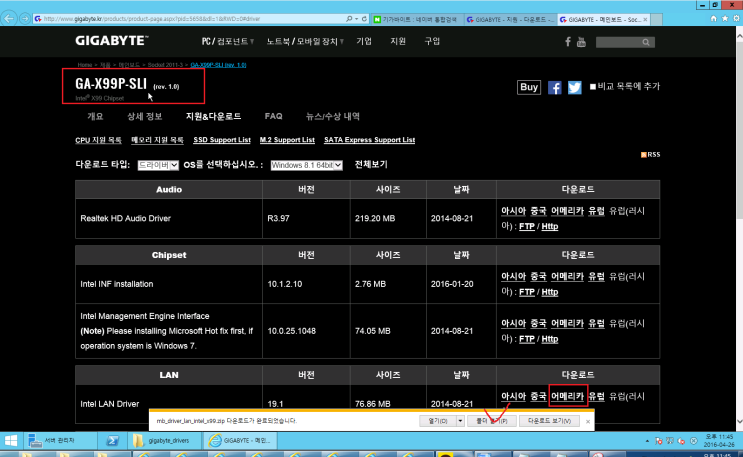This screenshot has height=457, width=743.
Task: Switch to the 기가바이트 네이버 통합검색 browser tab
Action: click(x=417, y=19)
